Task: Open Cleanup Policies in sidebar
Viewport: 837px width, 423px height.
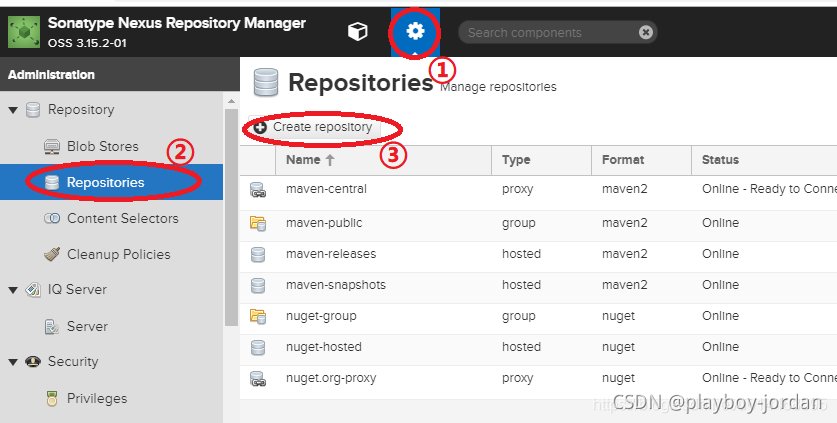Action: coord(119,255)
